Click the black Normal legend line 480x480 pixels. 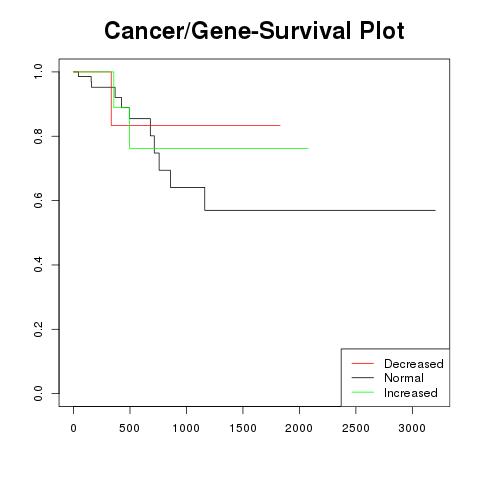(363, 378)
